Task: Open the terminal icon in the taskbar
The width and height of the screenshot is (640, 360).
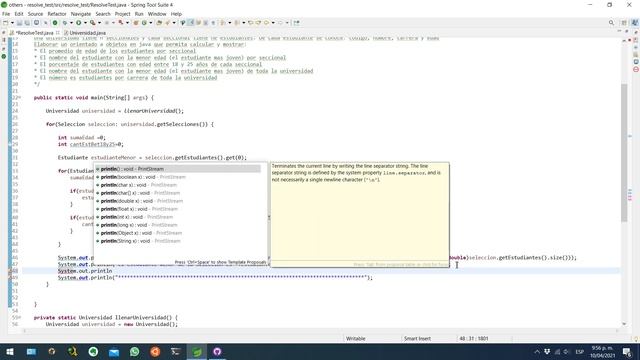Action: (x=176, y=351)
